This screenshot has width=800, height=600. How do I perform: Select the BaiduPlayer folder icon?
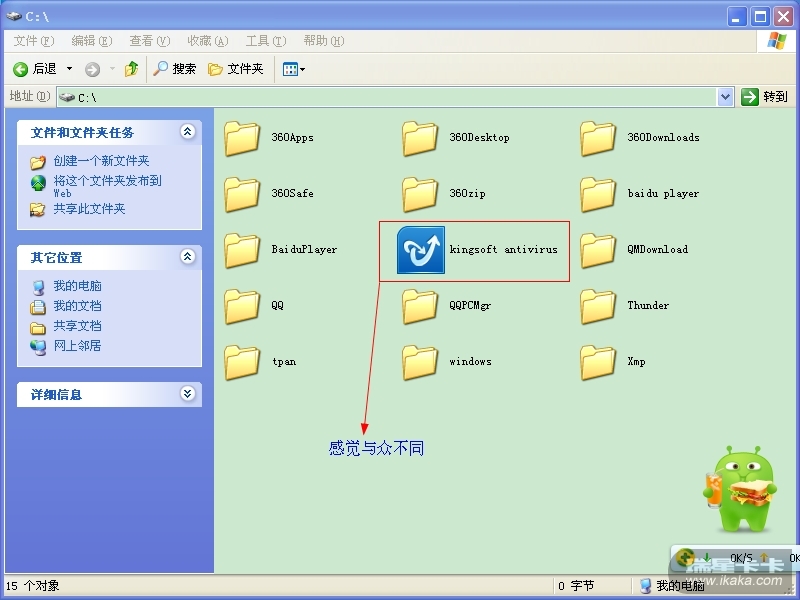(x=242, y=250)
